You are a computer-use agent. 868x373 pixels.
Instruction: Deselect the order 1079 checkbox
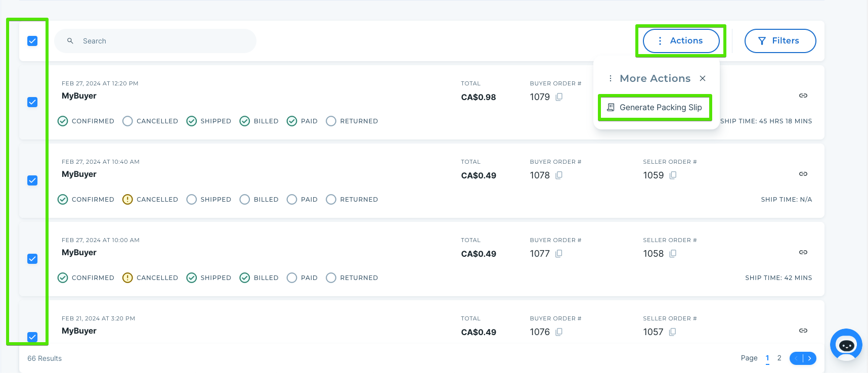click(x=32, y=102)
